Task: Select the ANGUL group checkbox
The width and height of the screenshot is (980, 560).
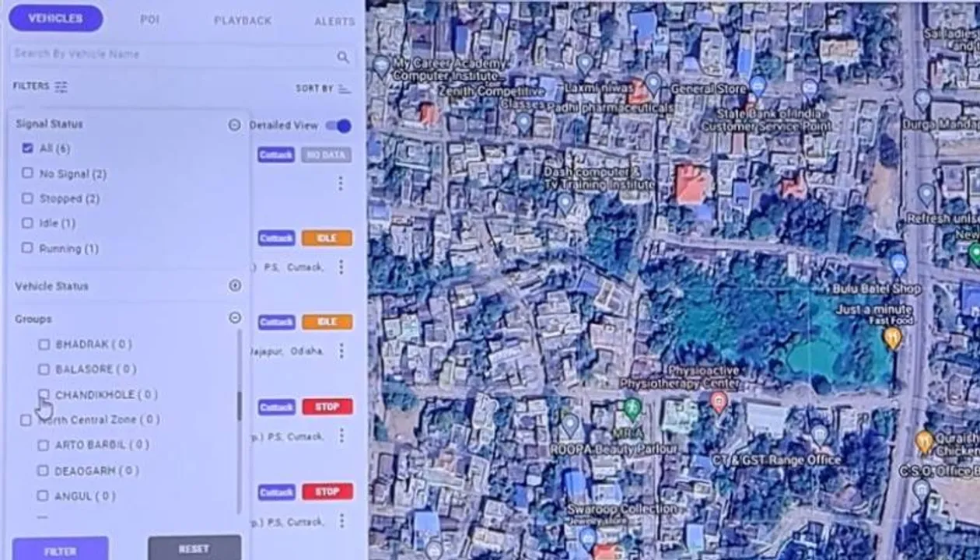Action: [44, 495]
